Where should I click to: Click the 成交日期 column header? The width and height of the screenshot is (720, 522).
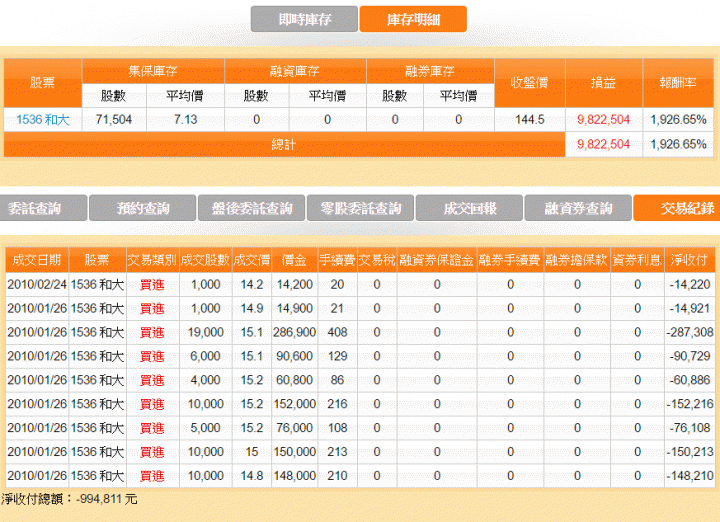point(37,260)
